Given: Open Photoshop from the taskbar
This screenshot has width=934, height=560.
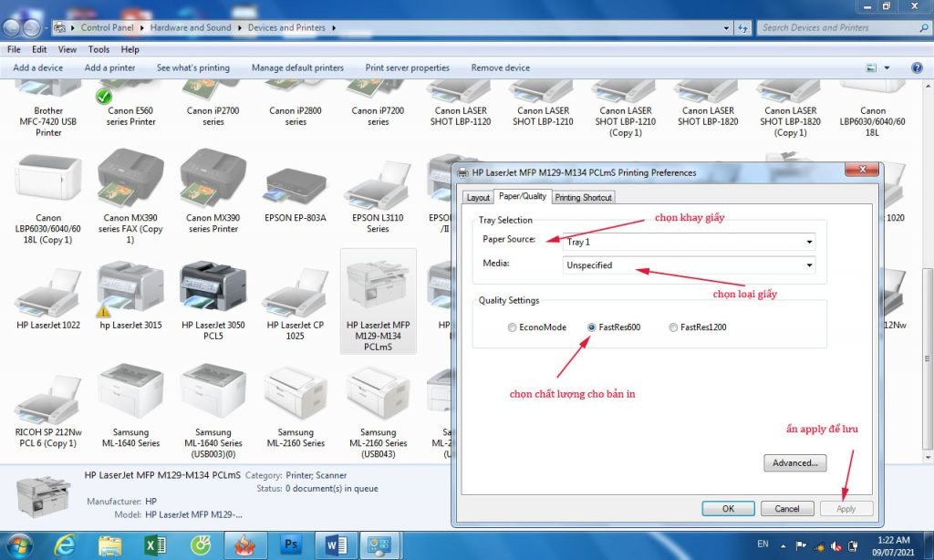Looking at the screenshot, I should click(x=290, y=544).
